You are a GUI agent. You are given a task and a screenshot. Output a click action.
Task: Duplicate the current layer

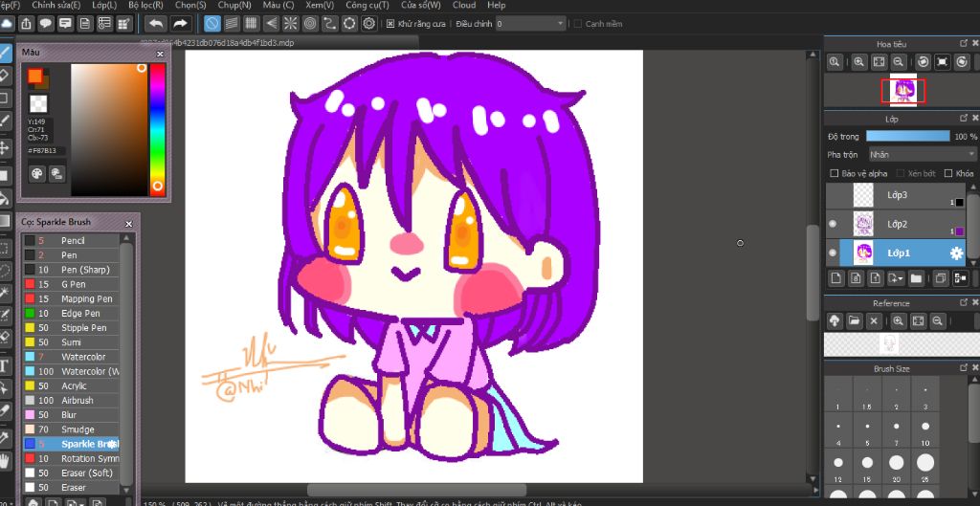[x=940, y=278]
